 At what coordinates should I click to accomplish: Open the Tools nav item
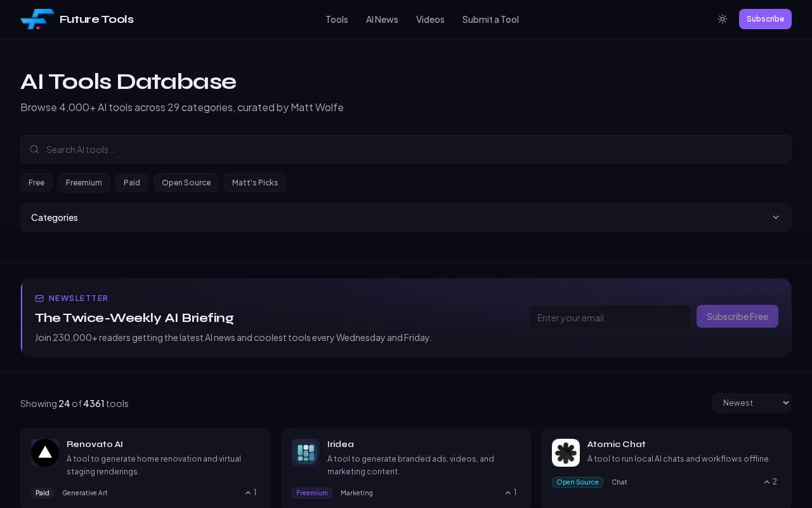[x=336, y=20]
